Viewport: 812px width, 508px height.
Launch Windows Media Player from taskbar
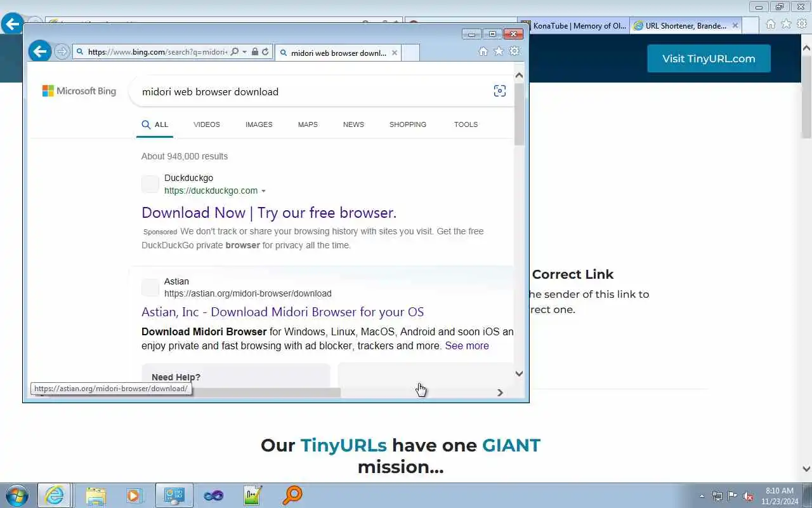(x=135, y=495)
